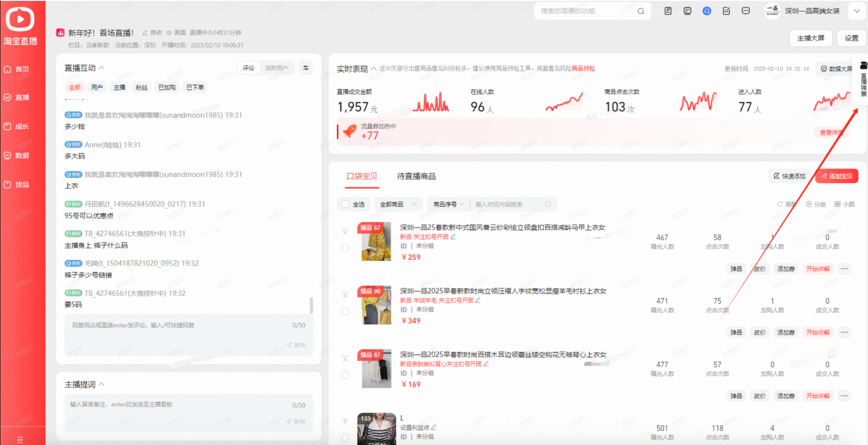The image size is (868, 445).
Task: Click the 添加宝贝 button
Action: pos(837,176)
